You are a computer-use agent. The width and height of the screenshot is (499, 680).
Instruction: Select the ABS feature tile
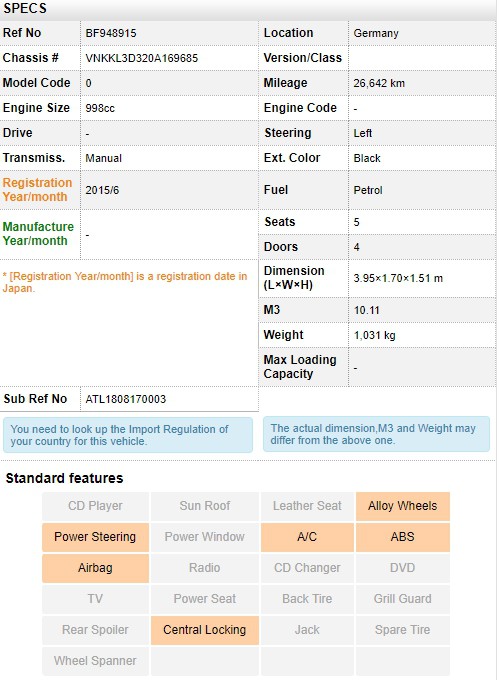[403, 537]
